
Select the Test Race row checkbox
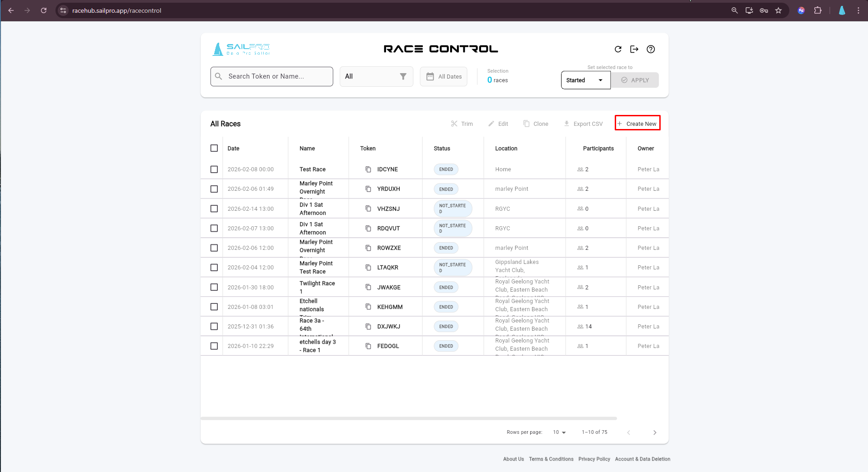pos(214,169)
